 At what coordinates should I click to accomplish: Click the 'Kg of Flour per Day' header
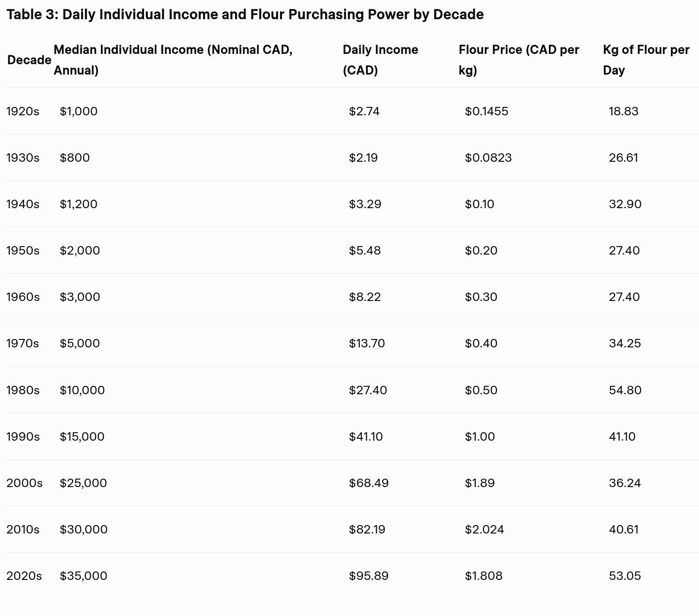[x=646, y=60]
